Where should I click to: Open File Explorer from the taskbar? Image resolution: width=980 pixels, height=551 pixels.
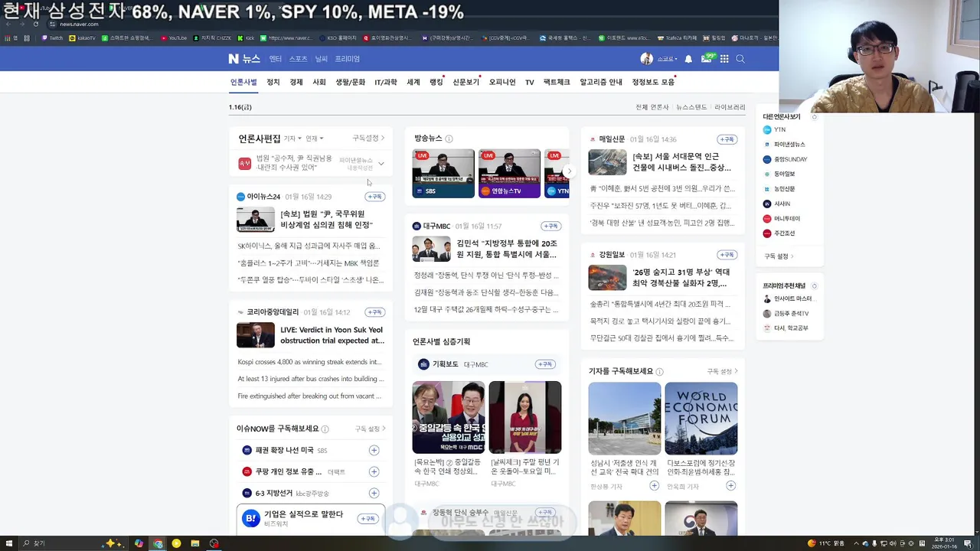[x=195, y=543]
